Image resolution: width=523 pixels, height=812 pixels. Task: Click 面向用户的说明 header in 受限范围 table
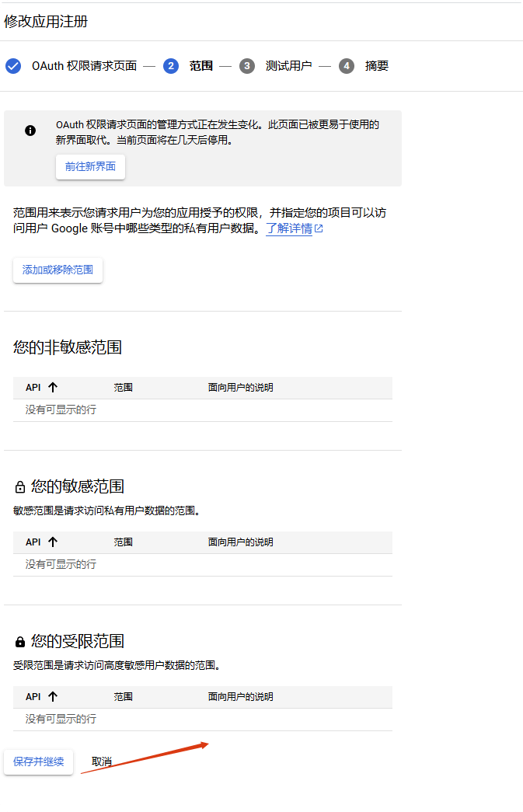[240, 696]
